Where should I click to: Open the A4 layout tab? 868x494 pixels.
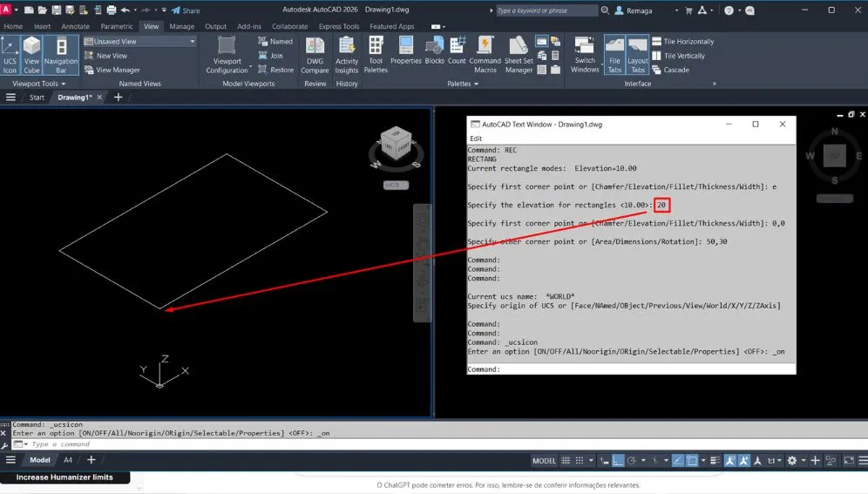68,460
